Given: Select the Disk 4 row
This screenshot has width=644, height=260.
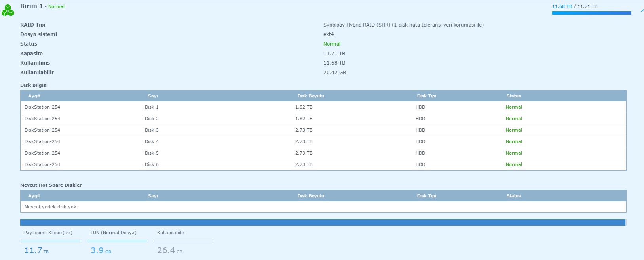Looking at the screenshot, I should (x=323, y=141).
